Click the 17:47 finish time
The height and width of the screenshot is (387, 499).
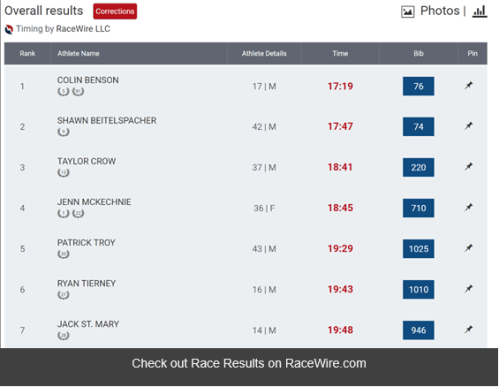click(340, 127)
